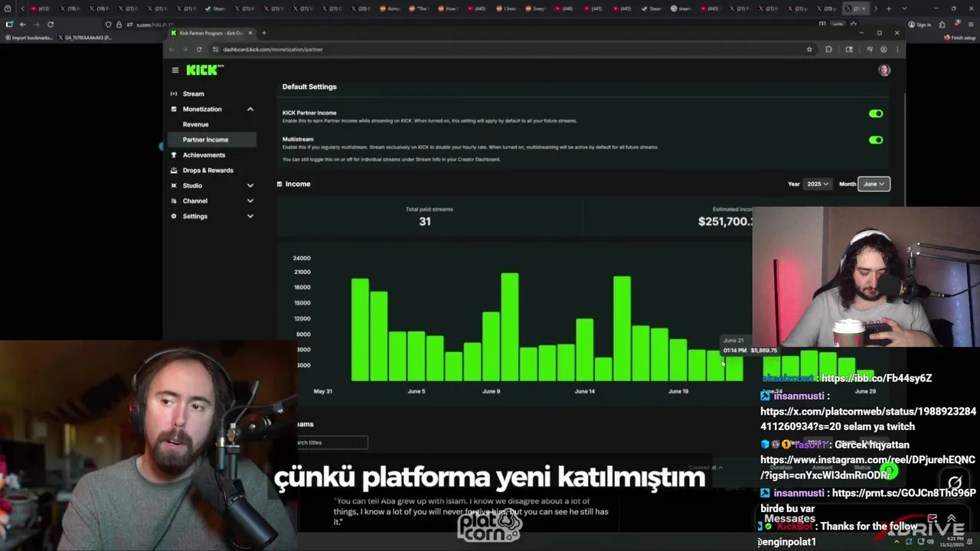Viewport: 980px width, 551px height.
Task: Click the KICK logo
Action: (x=204, y=70)
